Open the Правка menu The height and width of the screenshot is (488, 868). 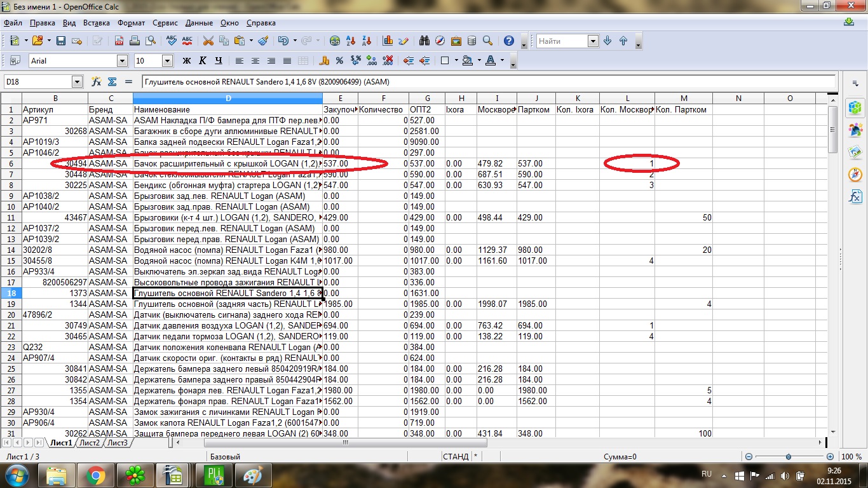(43, 23)
